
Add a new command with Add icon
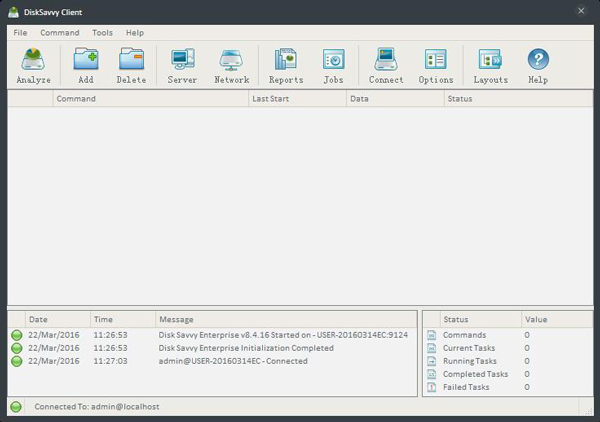(86, 59)
